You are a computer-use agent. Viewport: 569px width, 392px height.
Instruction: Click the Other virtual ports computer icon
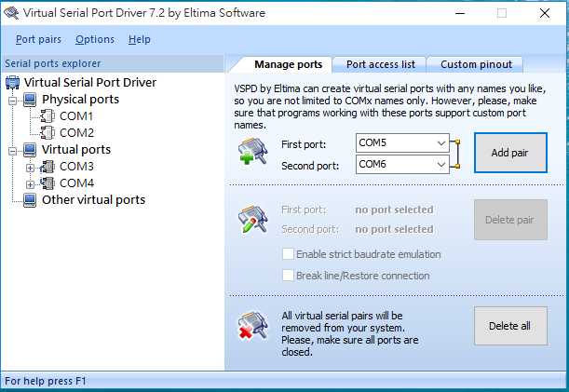tap(30, 200)
